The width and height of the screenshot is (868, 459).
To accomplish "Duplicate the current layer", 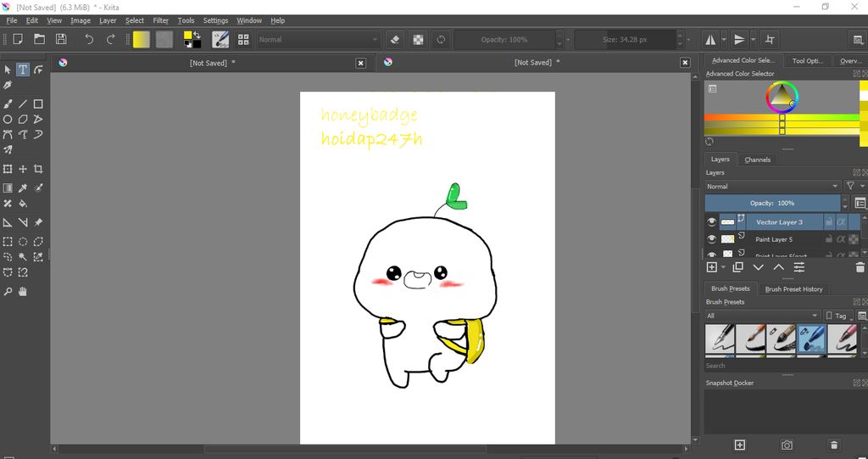I will (737, 267).
